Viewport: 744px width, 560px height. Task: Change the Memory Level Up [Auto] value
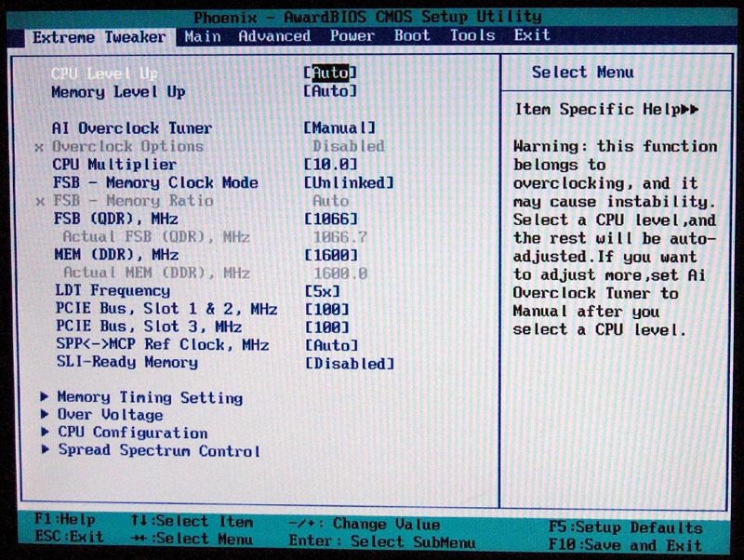pyautogui.click(x=330, y=90)
